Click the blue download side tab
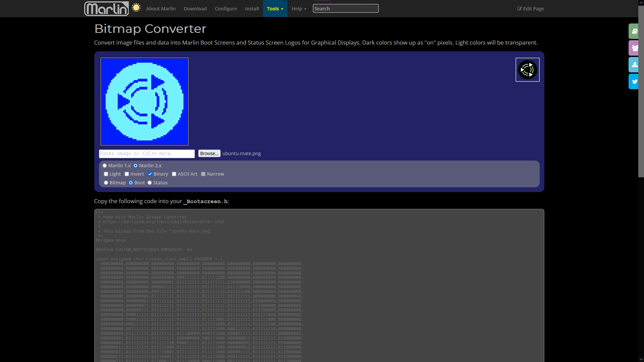Viewport: 644px width, 362px height. (634, 65)
